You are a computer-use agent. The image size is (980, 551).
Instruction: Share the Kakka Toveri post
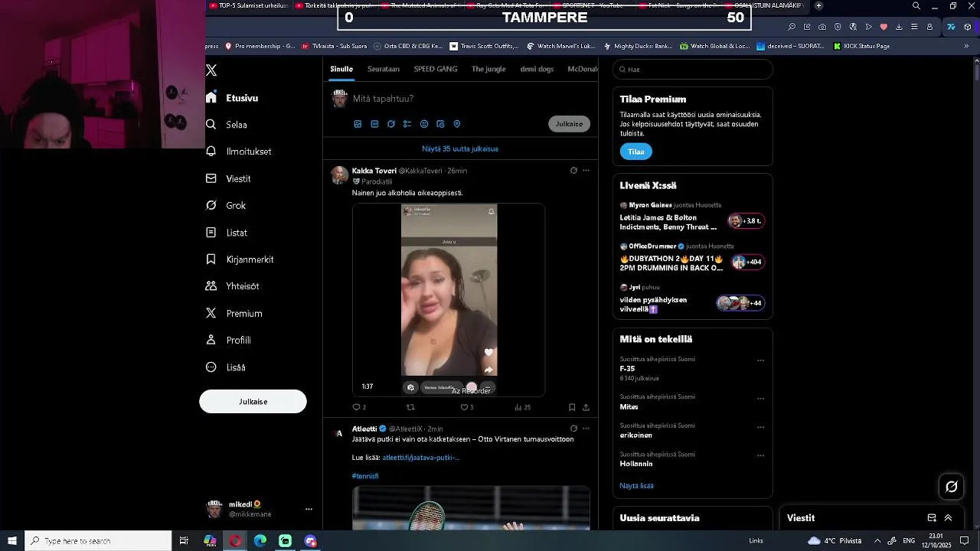coord(586,407)
